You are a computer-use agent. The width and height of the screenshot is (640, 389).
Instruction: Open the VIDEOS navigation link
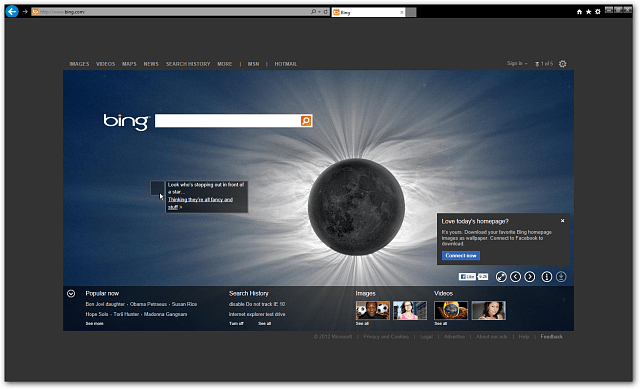105,64
